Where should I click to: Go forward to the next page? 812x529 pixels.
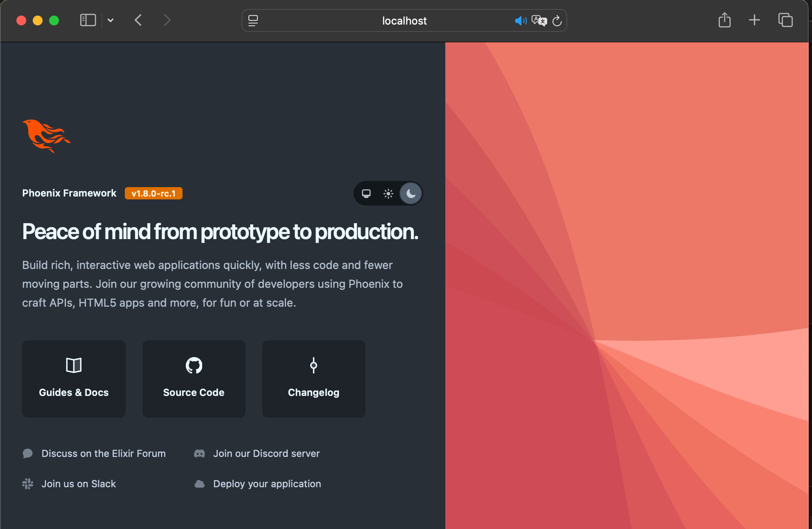point(167,20)
